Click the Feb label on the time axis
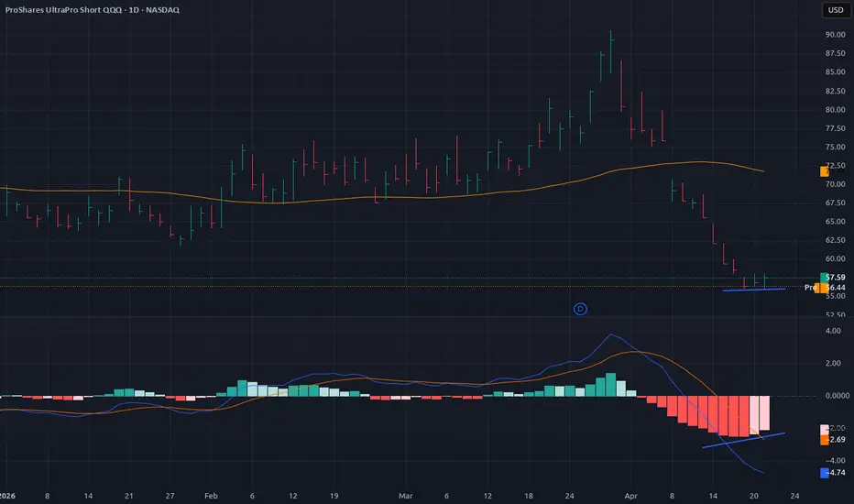This screenshot has width=854, height=504. click(x=211, y=496)
